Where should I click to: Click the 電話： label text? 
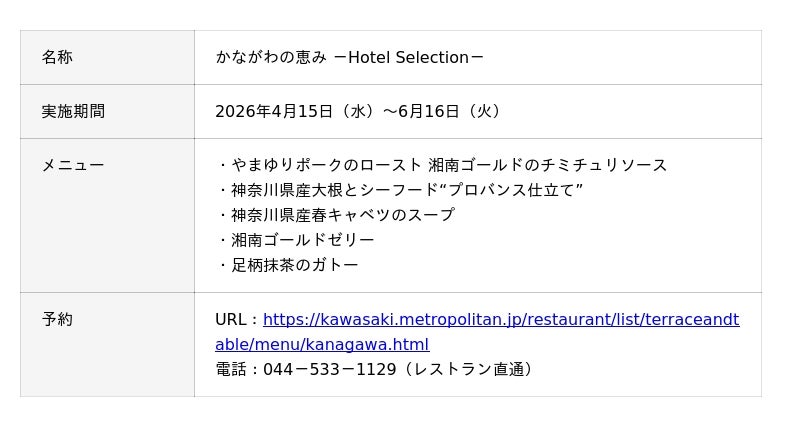pyautogui.click(x=238, y=369)
